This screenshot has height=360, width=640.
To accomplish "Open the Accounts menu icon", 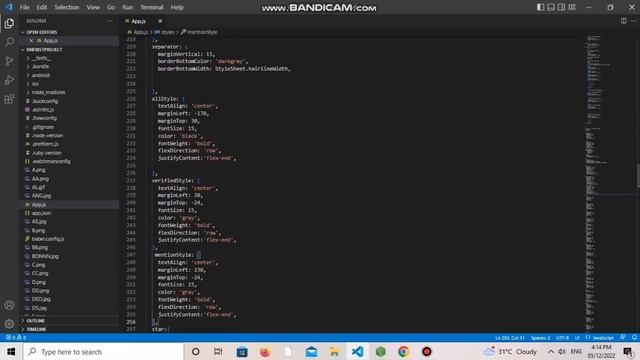I will (9, 305).
